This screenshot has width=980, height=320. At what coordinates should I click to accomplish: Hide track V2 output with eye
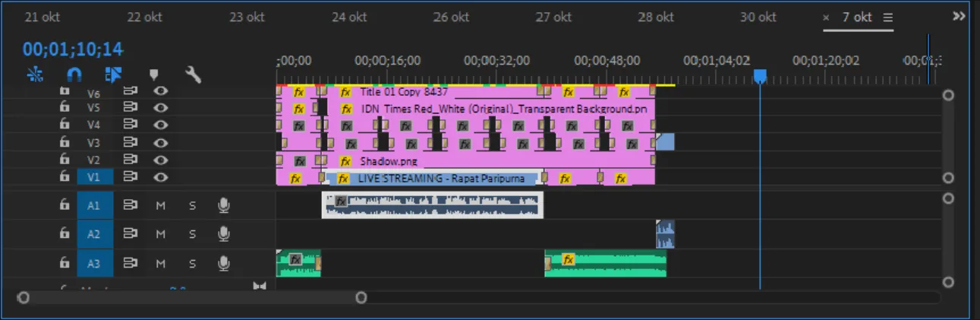click(160, 160)
